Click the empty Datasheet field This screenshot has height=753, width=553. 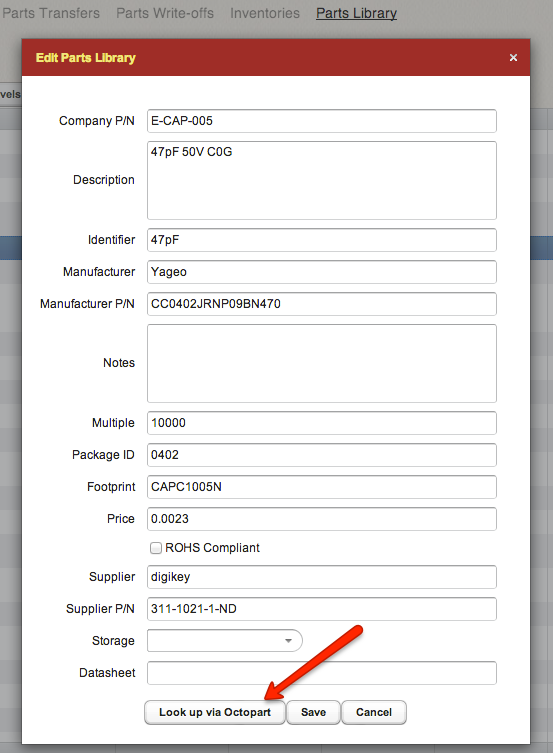[x=322, y=673]
